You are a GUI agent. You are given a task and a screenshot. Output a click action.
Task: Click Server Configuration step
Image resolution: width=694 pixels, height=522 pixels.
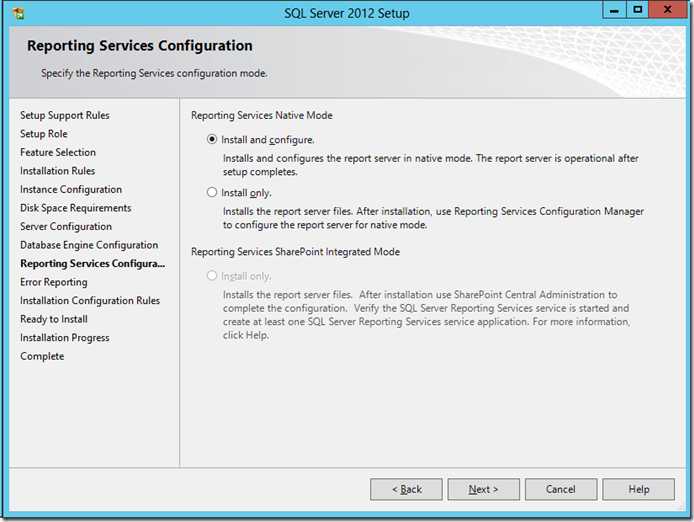(66, 227)
